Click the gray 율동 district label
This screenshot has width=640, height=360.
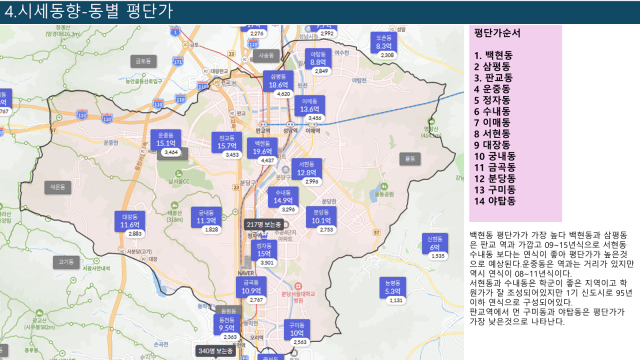tap(410, 159)
